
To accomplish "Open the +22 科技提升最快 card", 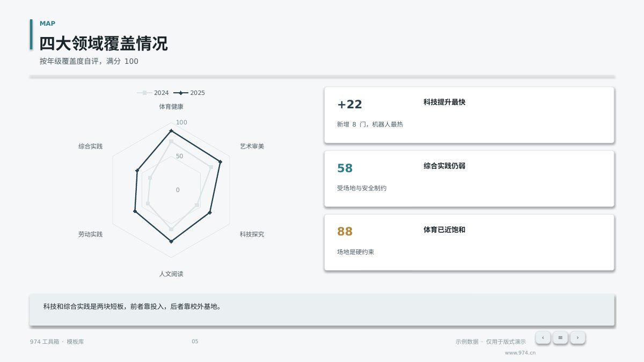I will 469,115.
